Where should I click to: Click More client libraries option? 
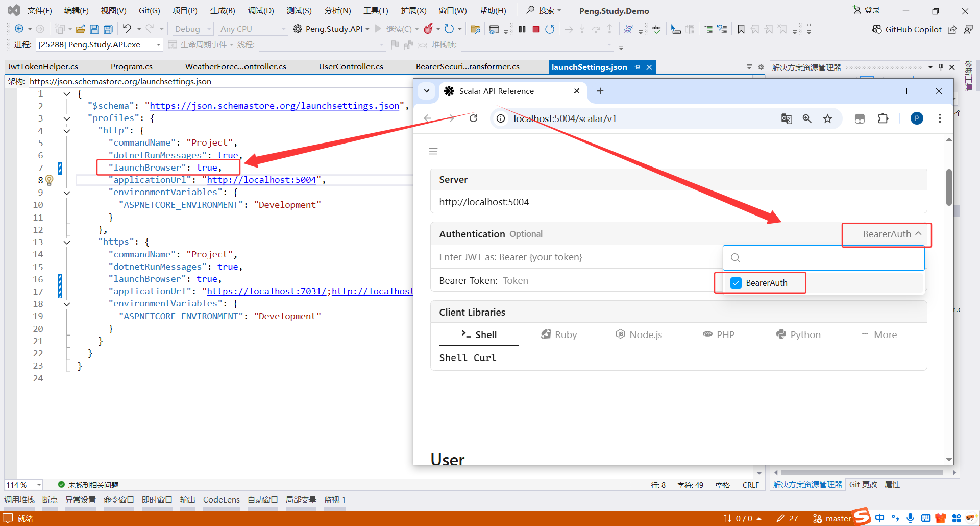click(x=879, y=334)
